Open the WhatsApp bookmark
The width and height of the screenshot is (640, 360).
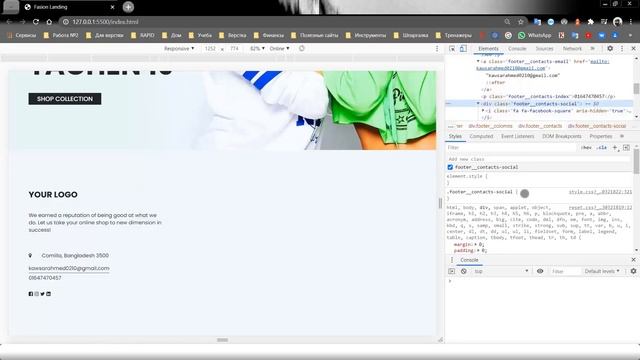[535, 36]
